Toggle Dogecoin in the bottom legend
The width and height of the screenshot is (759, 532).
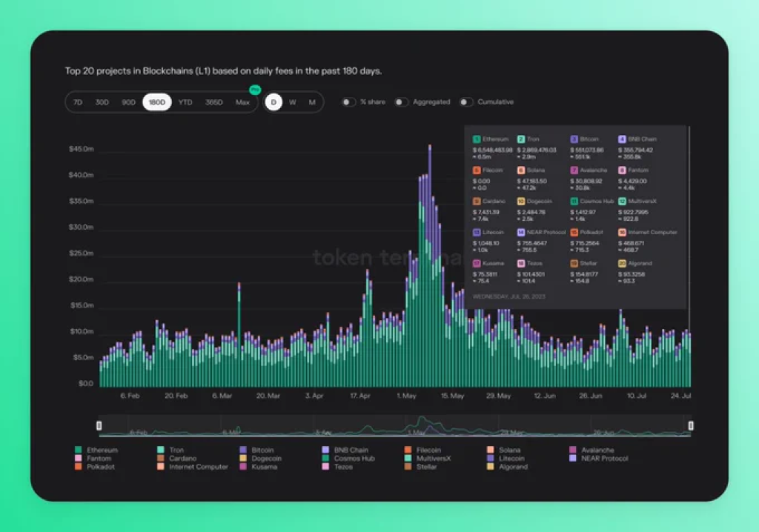point(261,459)
